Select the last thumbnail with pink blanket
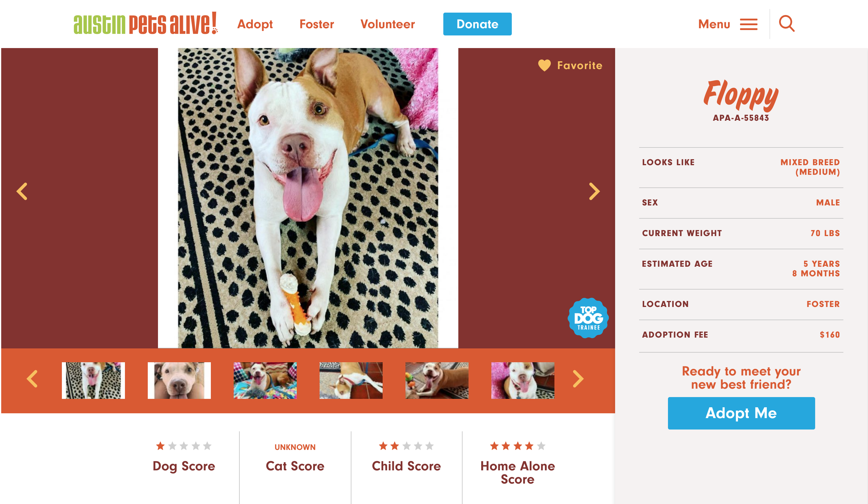 pyautogui.click(x=523, y=380)
